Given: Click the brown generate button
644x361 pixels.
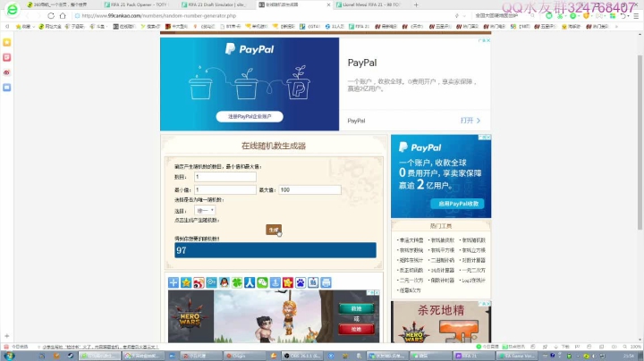Looking at the screenshot, I should pos(274,230).
